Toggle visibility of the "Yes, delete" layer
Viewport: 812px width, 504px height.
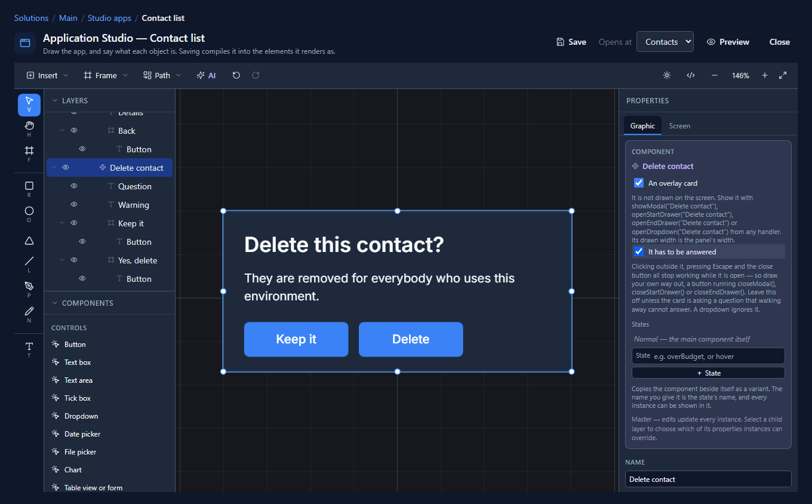(74, 260)
